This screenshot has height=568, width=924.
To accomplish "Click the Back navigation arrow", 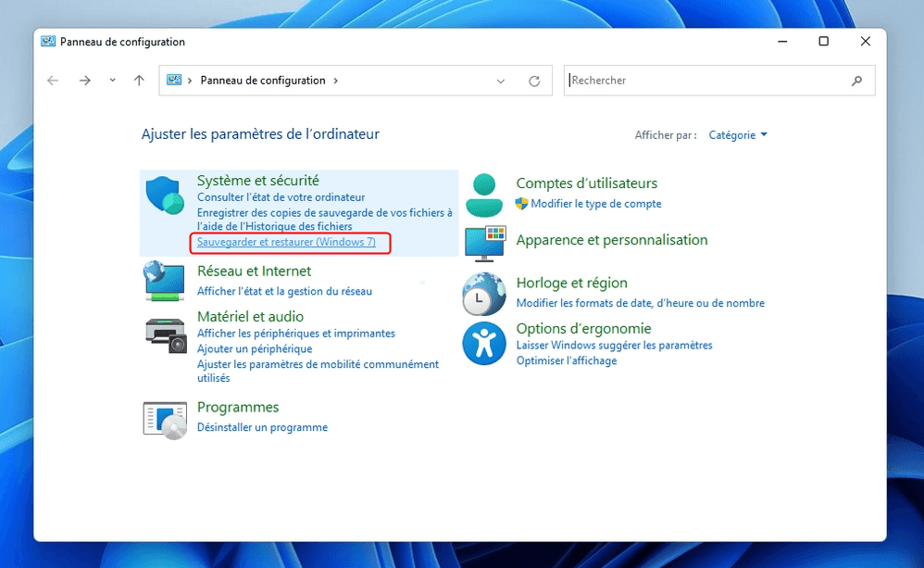I will click(53, 81).
